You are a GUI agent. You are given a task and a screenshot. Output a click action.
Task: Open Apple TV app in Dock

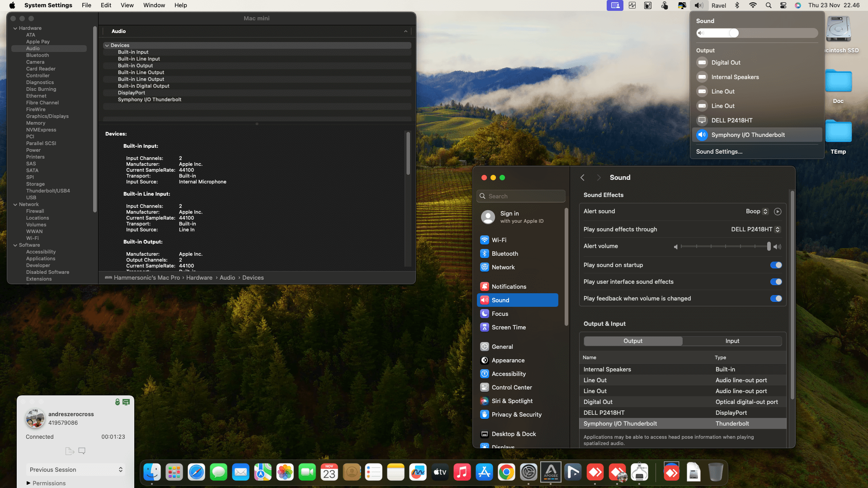pyautogui.click(x=440, y=473)
